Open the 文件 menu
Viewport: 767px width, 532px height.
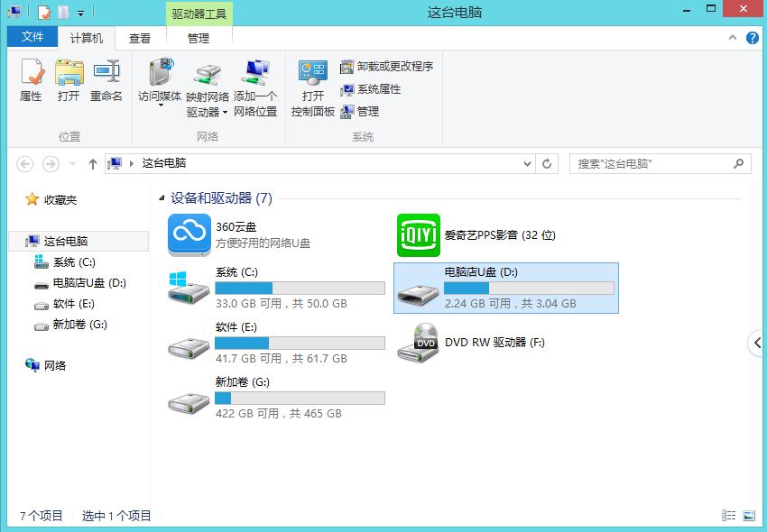click(32, 37)
